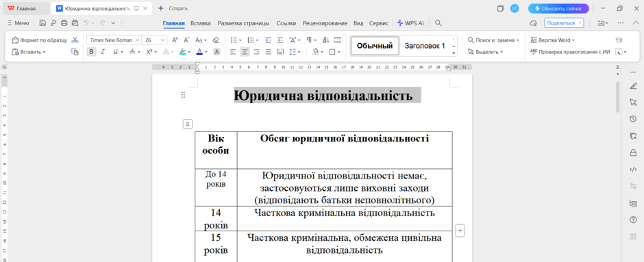Align text right
Image resolution: width=644 pixels, height=262 pixels.
257,52
